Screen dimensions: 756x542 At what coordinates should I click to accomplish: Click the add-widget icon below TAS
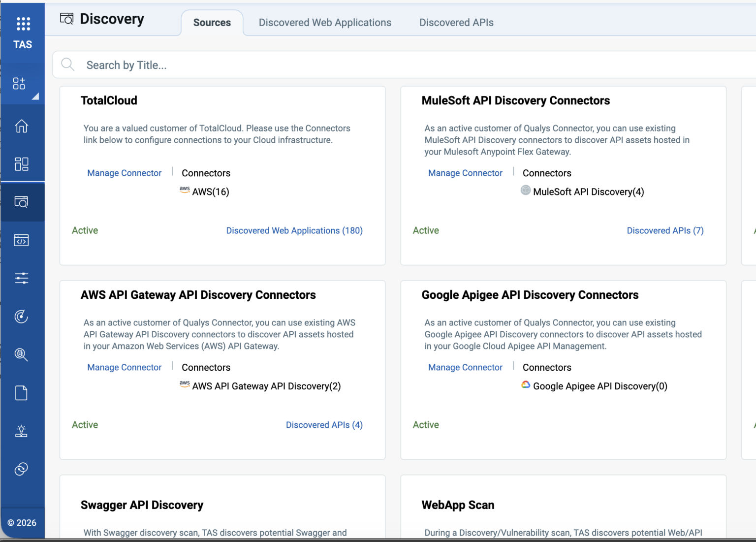tap(19, 83)
